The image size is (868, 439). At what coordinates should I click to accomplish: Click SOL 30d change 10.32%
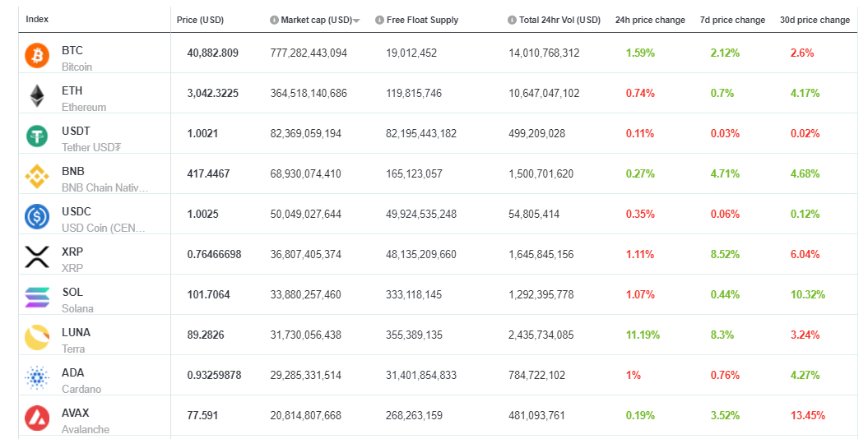click(808, 295)
